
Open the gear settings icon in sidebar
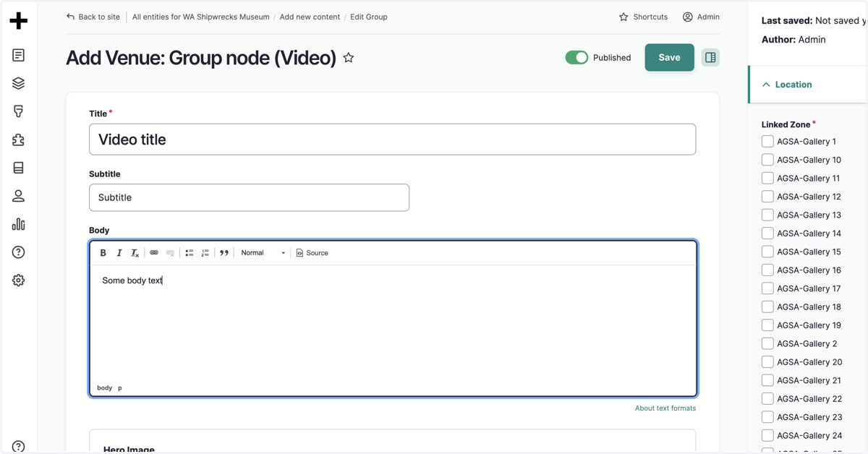click(x=19, y=280)
